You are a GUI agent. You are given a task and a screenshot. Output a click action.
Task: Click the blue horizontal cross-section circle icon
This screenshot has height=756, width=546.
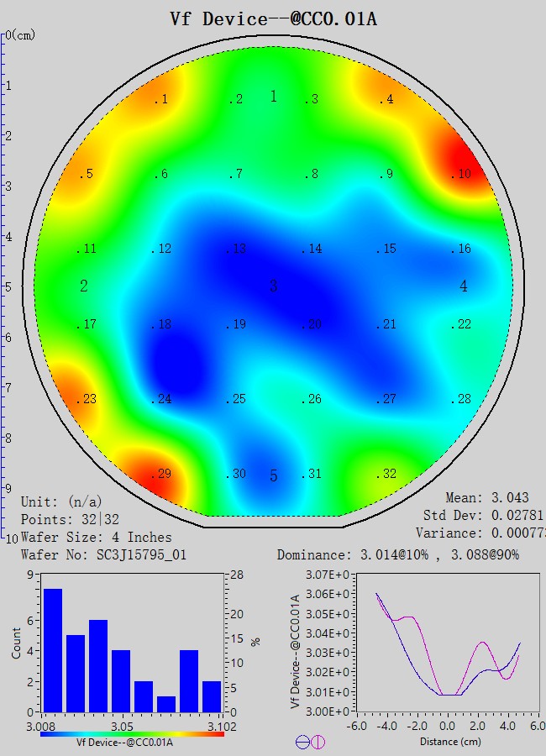pyautogui.click(x=302, y=742)
